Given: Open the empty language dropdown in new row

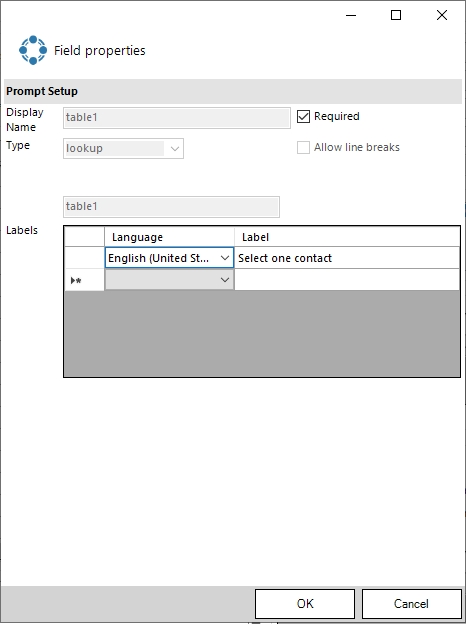Looking at the screenshot, I should [169, 280].
